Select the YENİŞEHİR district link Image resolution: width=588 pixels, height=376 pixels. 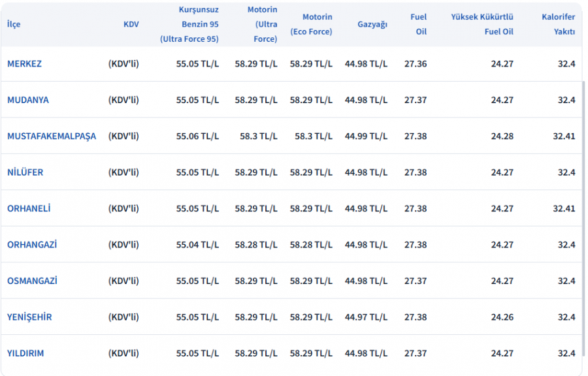tap(29, 317)
